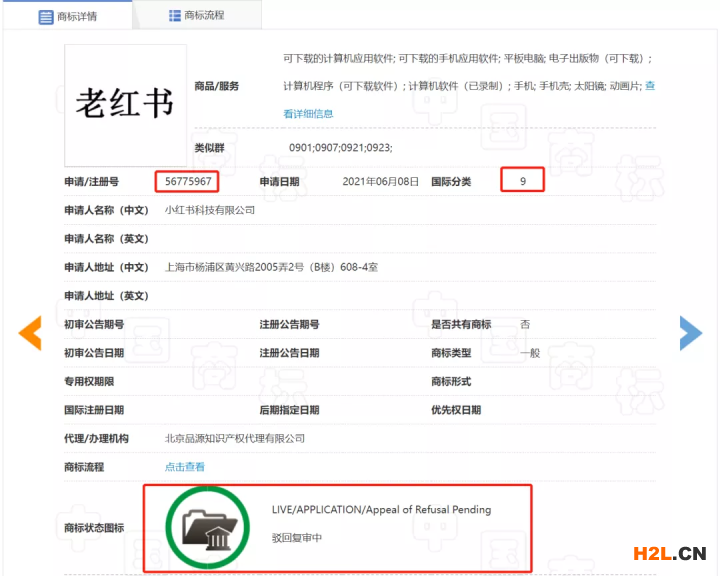
Task: Select the 驳回复审中 status text
Action: (x=297, y=537)
